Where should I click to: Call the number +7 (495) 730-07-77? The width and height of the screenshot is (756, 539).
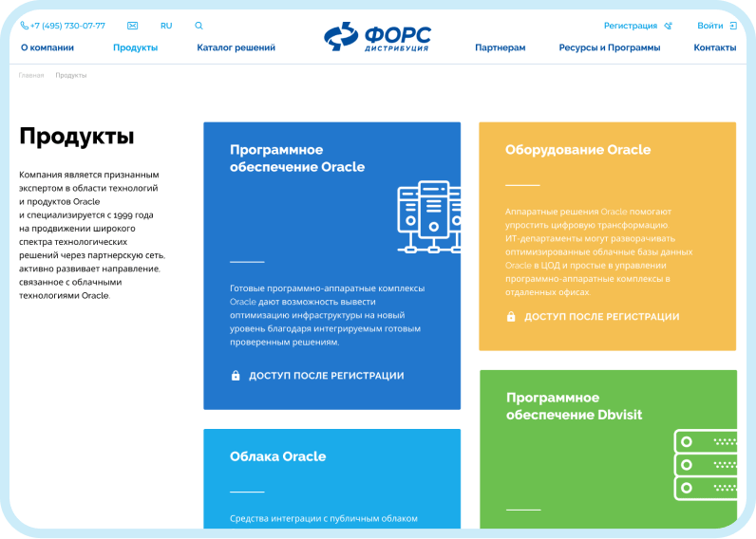(67, 26)
